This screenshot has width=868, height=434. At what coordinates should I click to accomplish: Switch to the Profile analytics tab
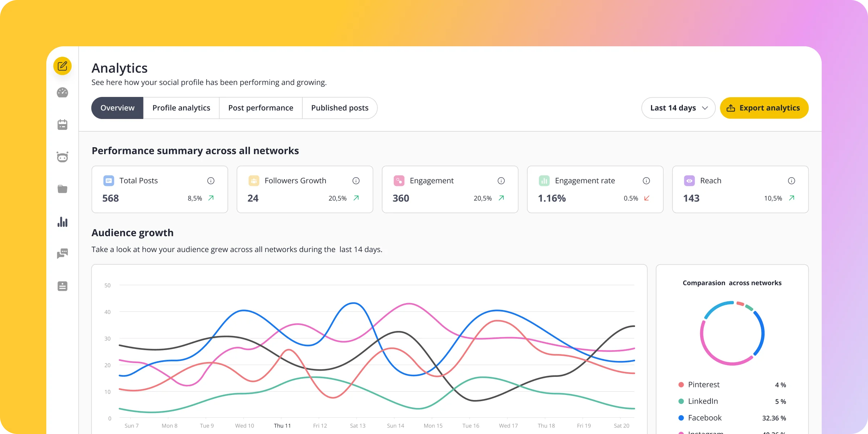coord(181,108)
